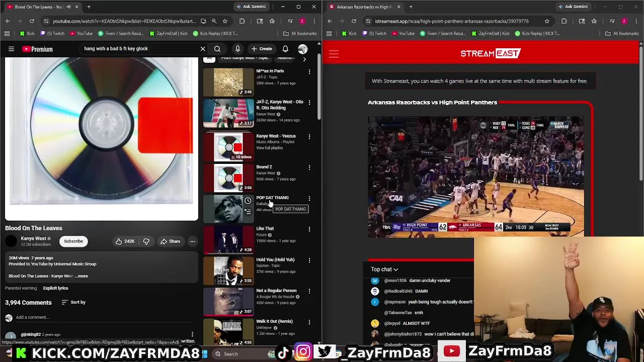Play the Ni**as In Paris thumbnail
This screenshot has width=644, height=362.
click(x=228, y=82)
